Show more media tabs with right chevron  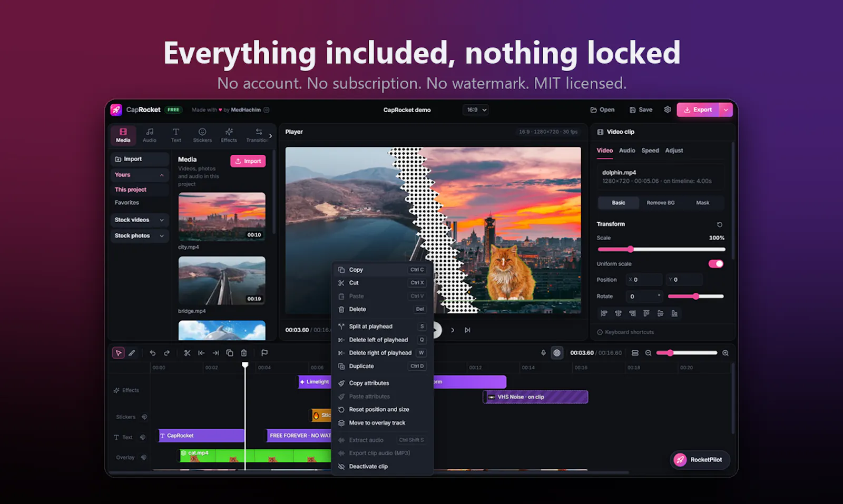271,136
